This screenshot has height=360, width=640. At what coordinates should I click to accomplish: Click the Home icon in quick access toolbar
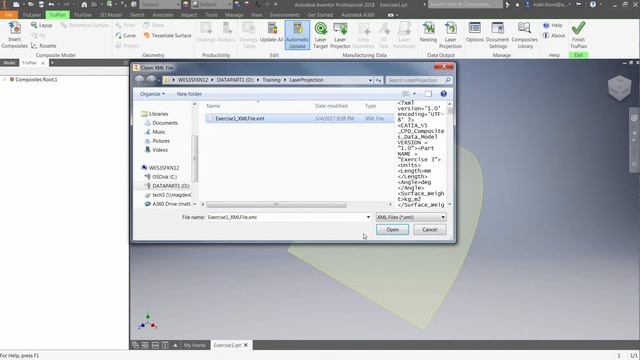point(84,4)
